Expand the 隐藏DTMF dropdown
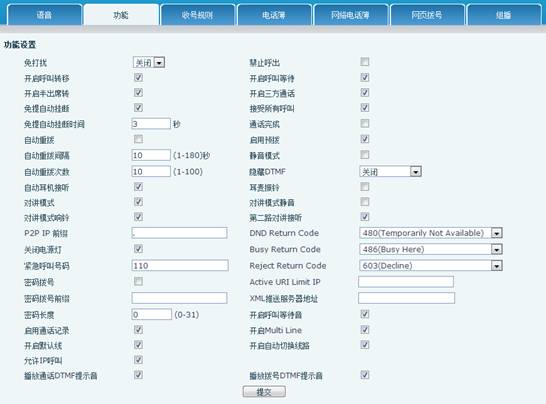 (x=390, y=171)
